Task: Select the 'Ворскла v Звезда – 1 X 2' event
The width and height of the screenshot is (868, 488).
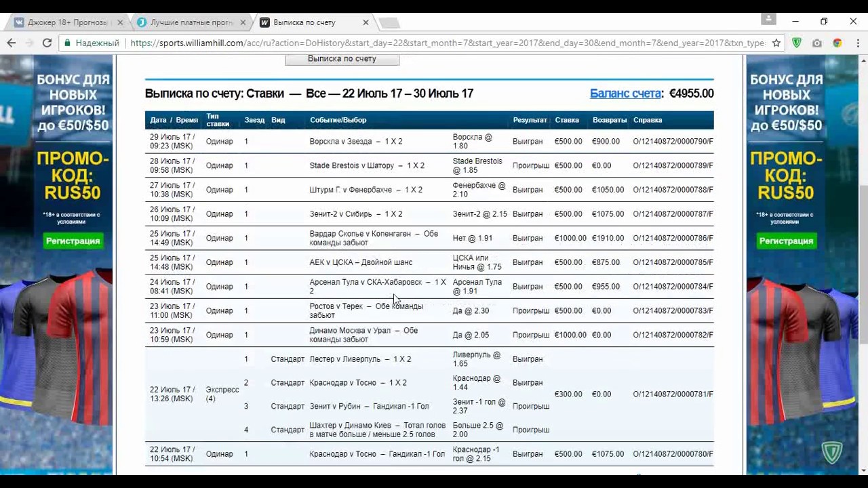Action: click(355, 142)
